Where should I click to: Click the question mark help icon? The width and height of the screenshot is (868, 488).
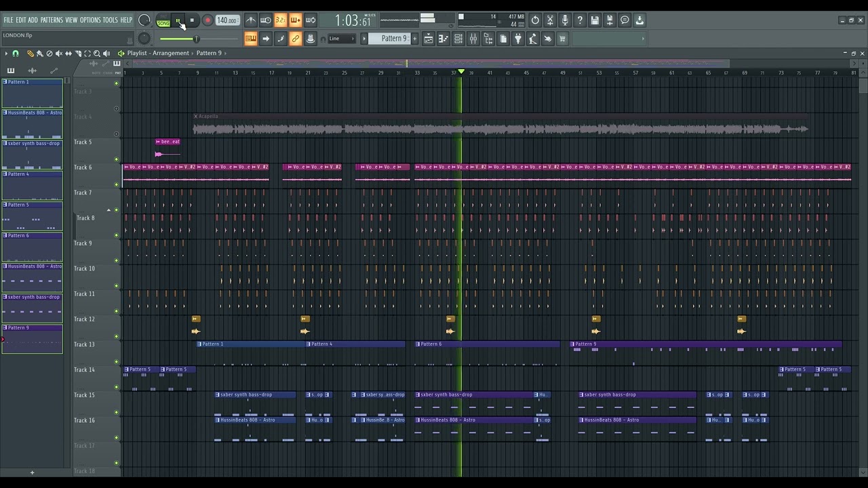click(580, 20)
